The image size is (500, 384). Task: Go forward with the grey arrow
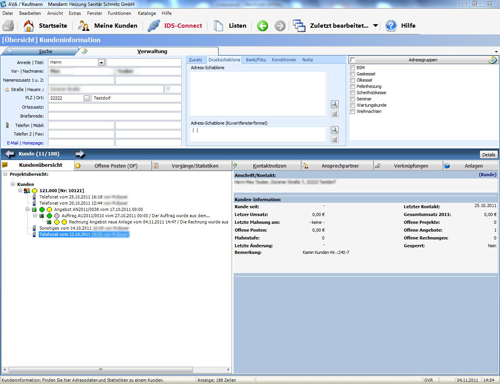(x=280, y=26)
